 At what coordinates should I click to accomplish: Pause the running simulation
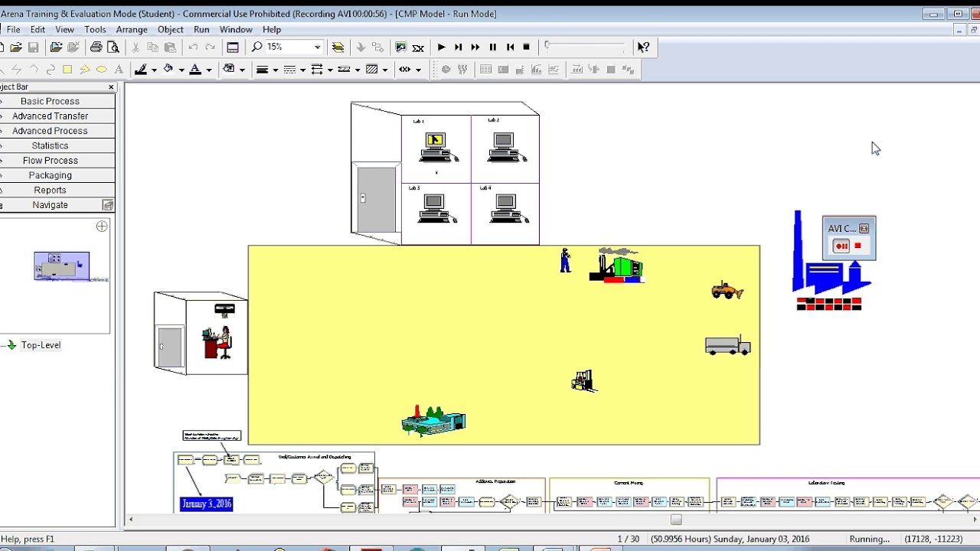492,47
